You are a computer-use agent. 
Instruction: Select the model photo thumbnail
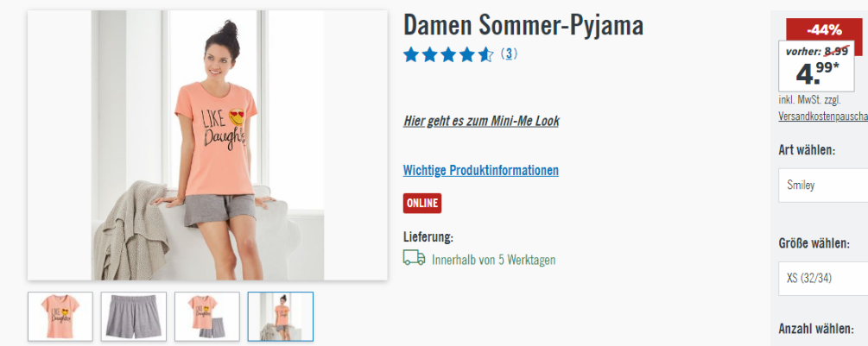coord(281,316)
